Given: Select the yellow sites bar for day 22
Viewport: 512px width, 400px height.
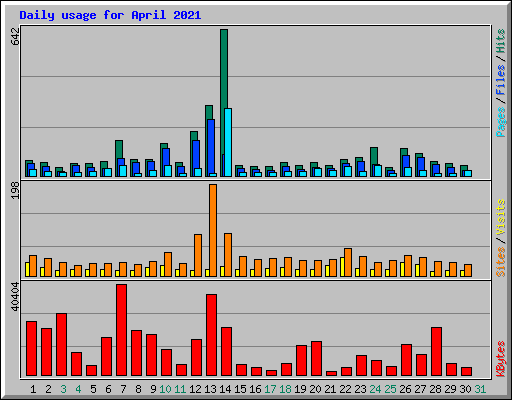Looking at the screenshot, I should 342,267.
